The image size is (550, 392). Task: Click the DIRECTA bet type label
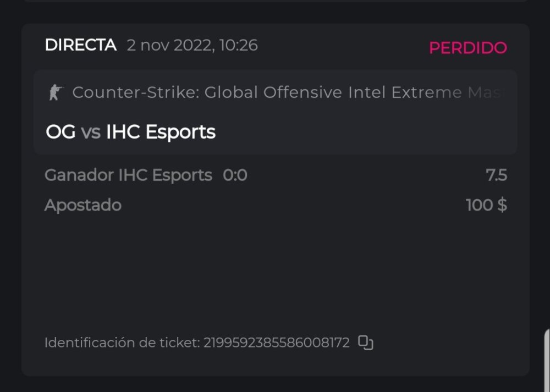(x=80, y=45)
